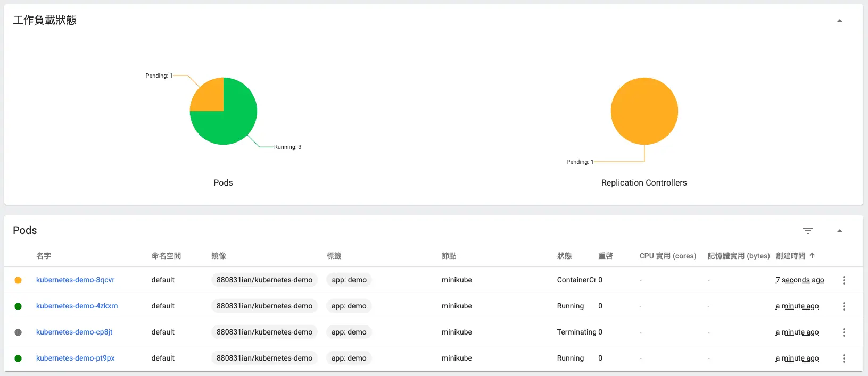Collapse the Pods list panel
The width and height of the screenshot is (868, 376).
pos(839,231)
